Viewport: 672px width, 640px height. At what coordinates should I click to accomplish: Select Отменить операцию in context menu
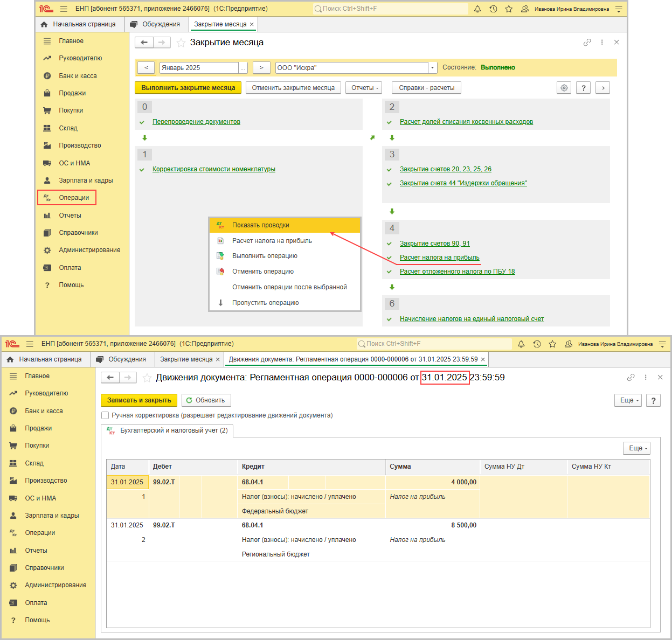(x=285, y=272)
